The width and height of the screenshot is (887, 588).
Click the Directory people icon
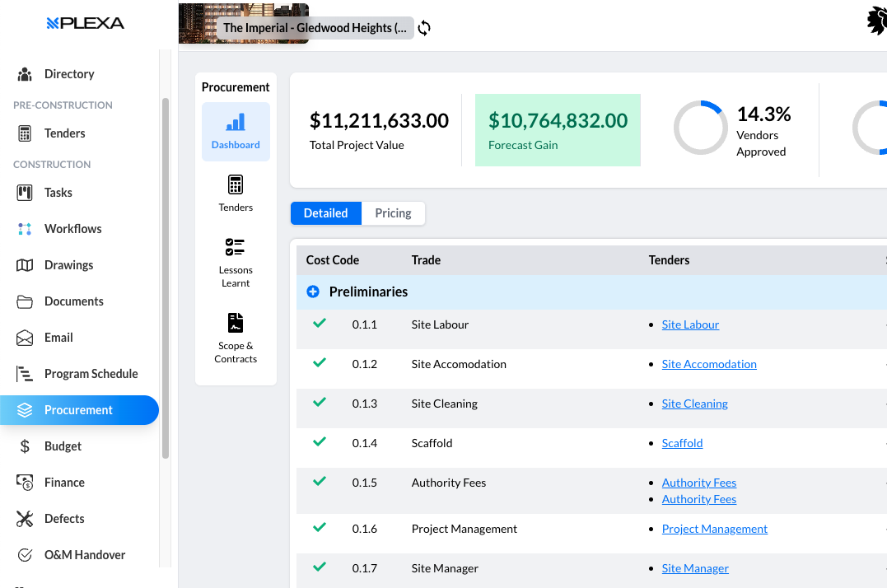click(x=25, y=74)
